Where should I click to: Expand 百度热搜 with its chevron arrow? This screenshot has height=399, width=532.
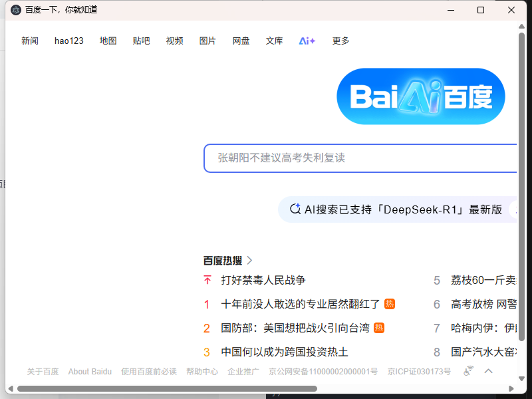coord(250,260)
